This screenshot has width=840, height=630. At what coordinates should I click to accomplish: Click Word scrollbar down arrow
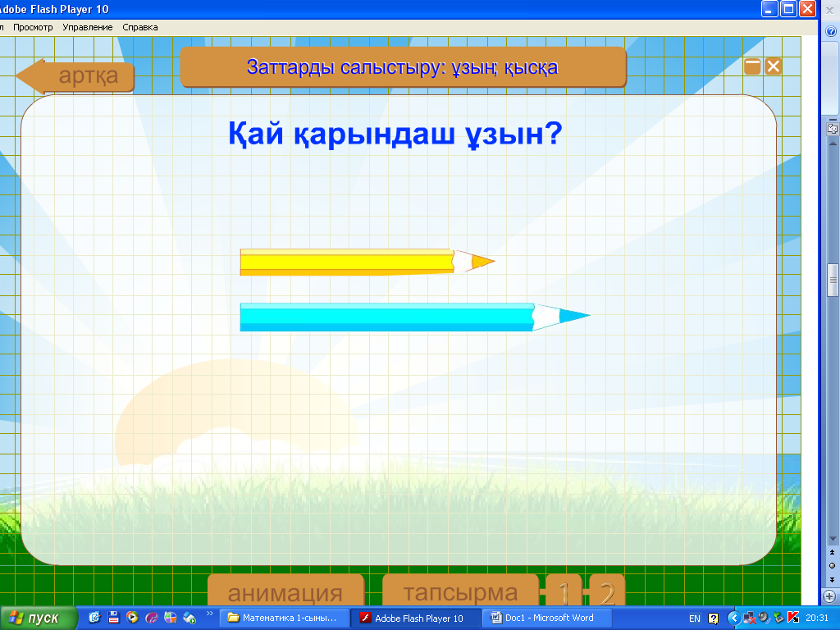click(833, 538)
